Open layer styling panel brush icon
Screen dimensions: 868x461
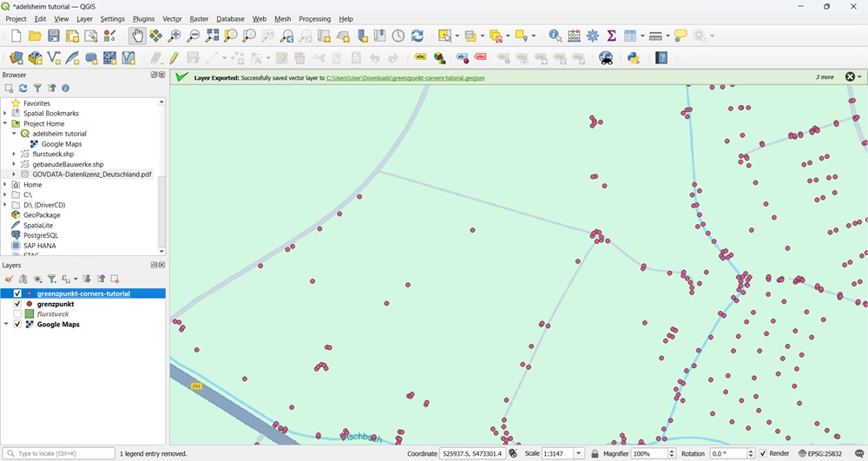[x=9, y=279]
